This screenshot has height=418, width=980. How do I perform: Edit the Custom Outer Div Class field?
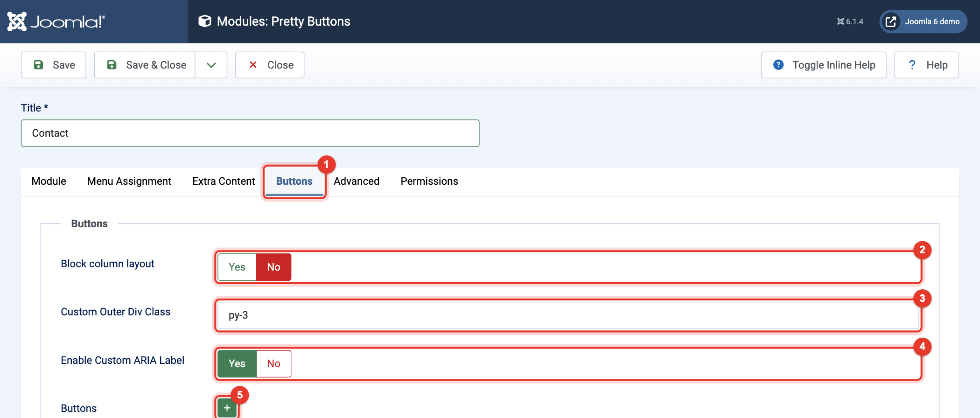tap(568, 315)
